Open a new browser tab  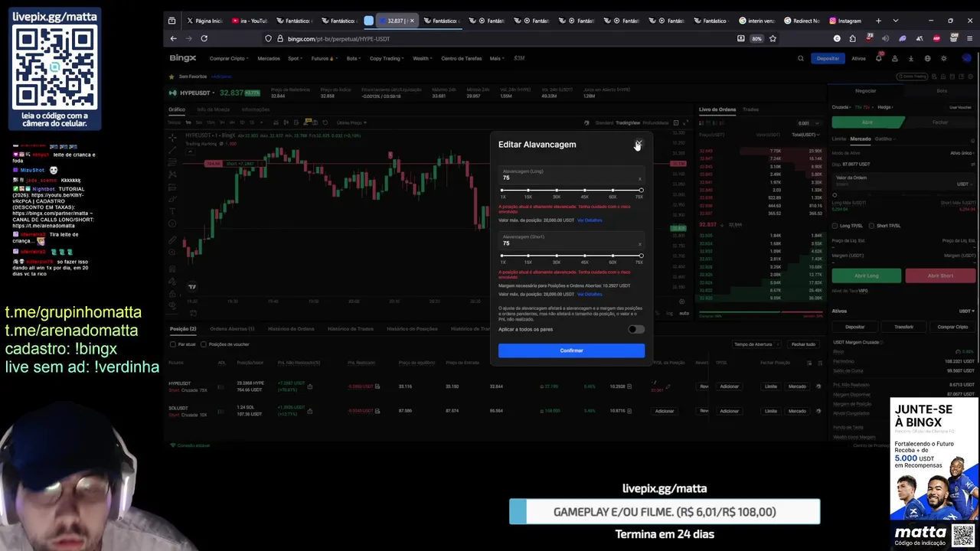point(878,21)
